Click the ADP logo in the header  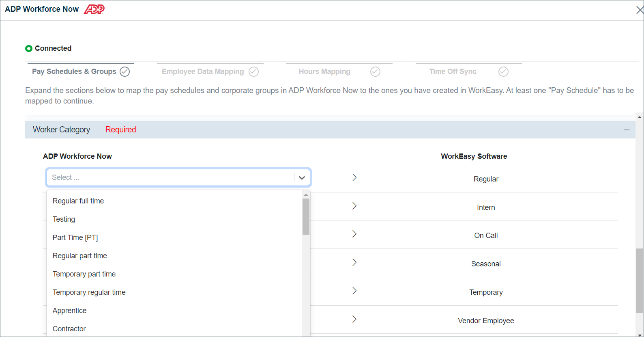(94, 9)
